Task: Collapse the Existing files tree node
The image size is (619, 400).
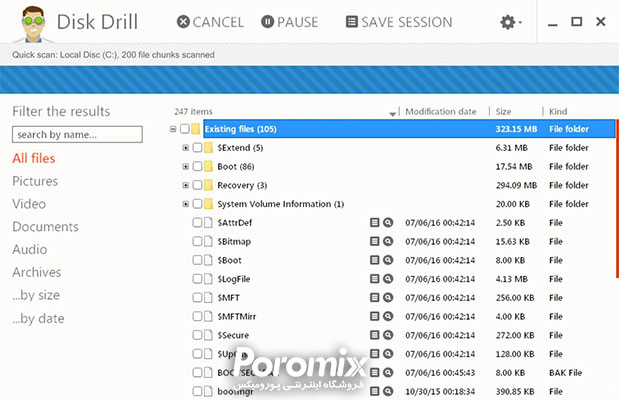Action: click(172, 129)
